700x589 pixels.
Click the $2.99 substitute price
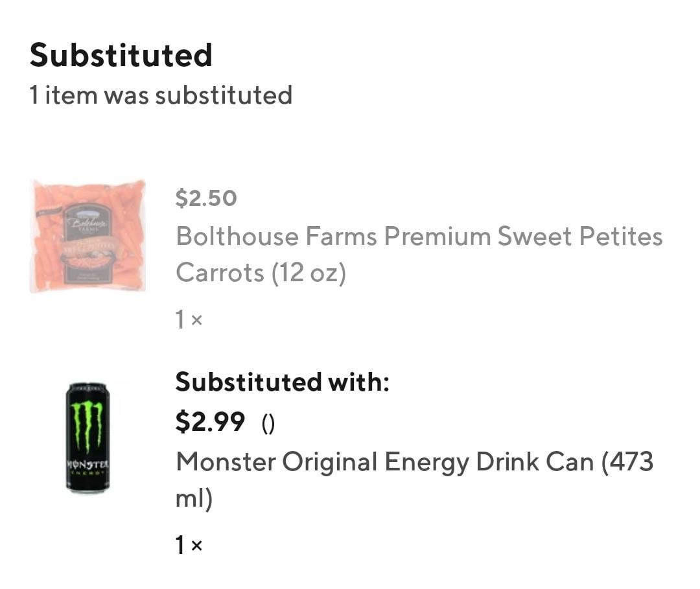pyautogui.click(x=210, y=422)
